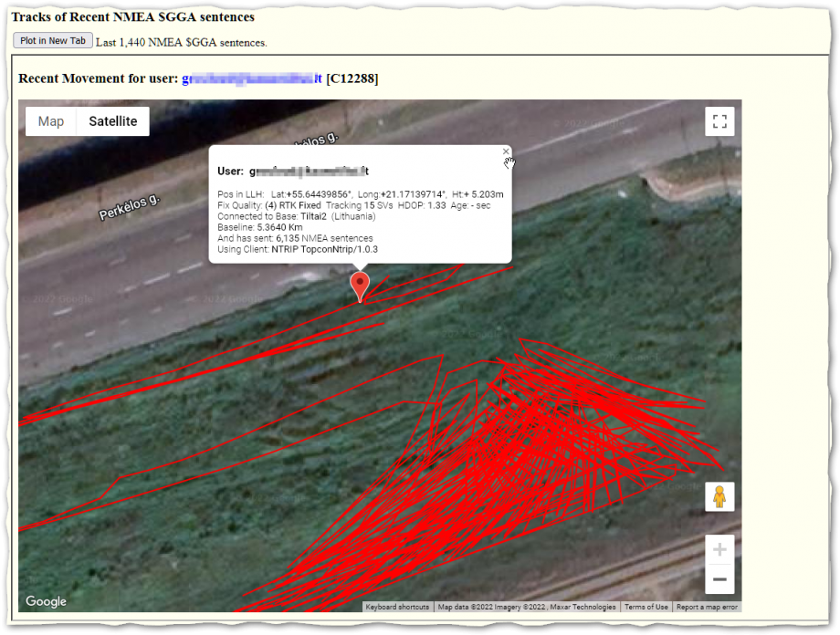Image resolution: width=840 pixels, height=635 pixels.
Task: Close the user info popup
Action: pos(506,152)
